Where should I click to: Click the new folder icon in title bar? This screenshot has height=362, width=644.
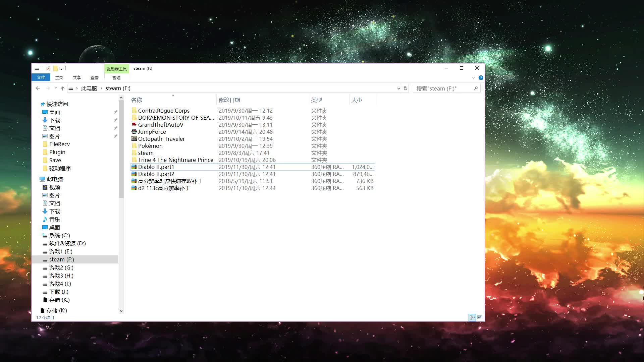tap(55, 68)
